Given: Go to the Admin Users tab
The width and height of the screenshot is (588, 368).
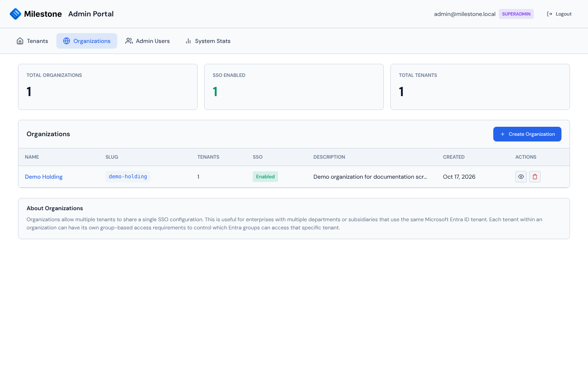Looking at the screenshot, I should [147, 41].
